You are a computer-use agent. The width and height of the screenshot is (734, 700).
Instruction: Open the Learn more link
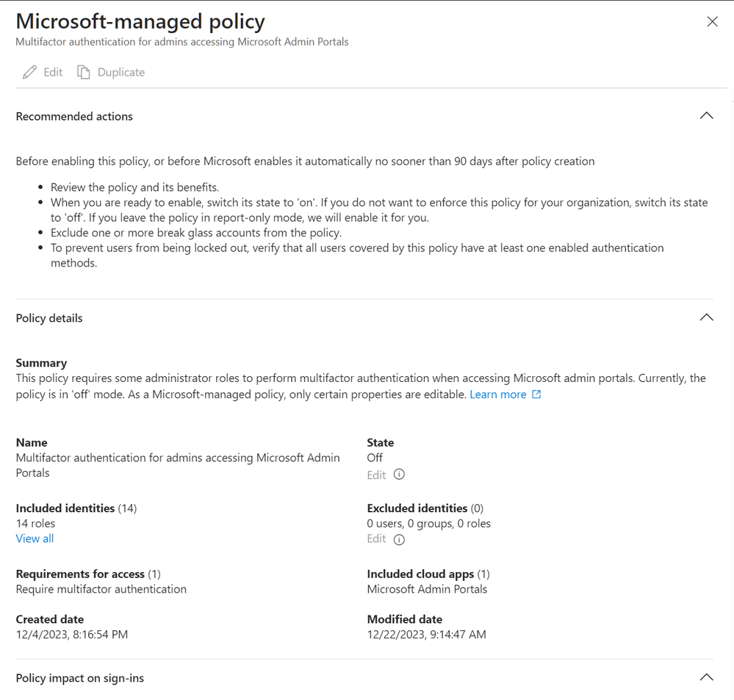click(497, 394)
